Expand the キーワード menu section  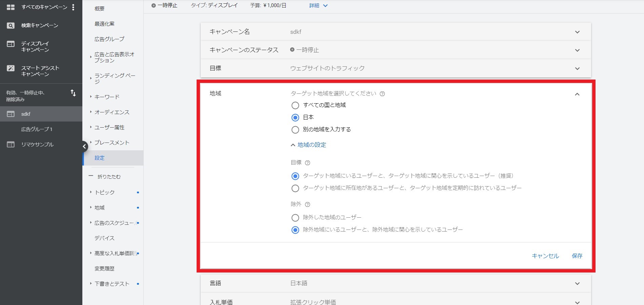coord(91,97)
